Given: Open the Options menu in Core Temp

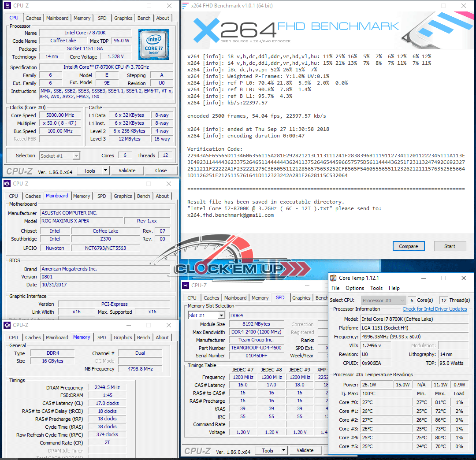Looking at the screenshot, I should (355, 288).
